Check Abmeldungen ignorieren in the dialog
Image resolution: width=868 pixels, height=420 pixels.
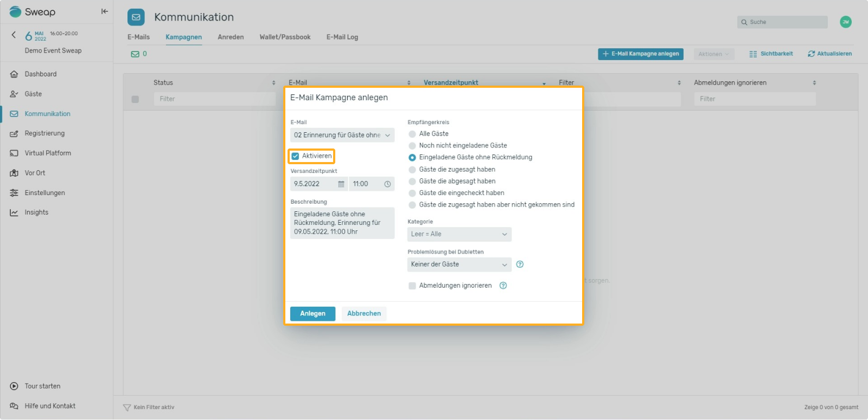[x=412, y=286]
